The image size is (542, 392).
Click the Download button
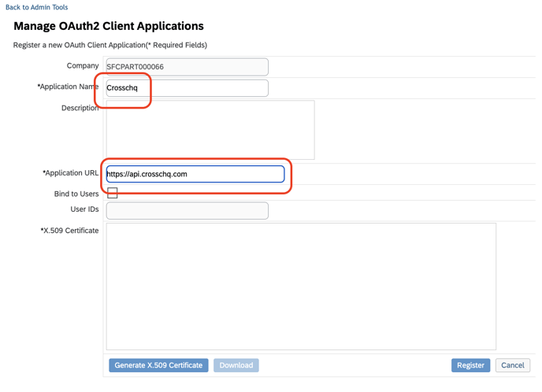tap(236, 365)
